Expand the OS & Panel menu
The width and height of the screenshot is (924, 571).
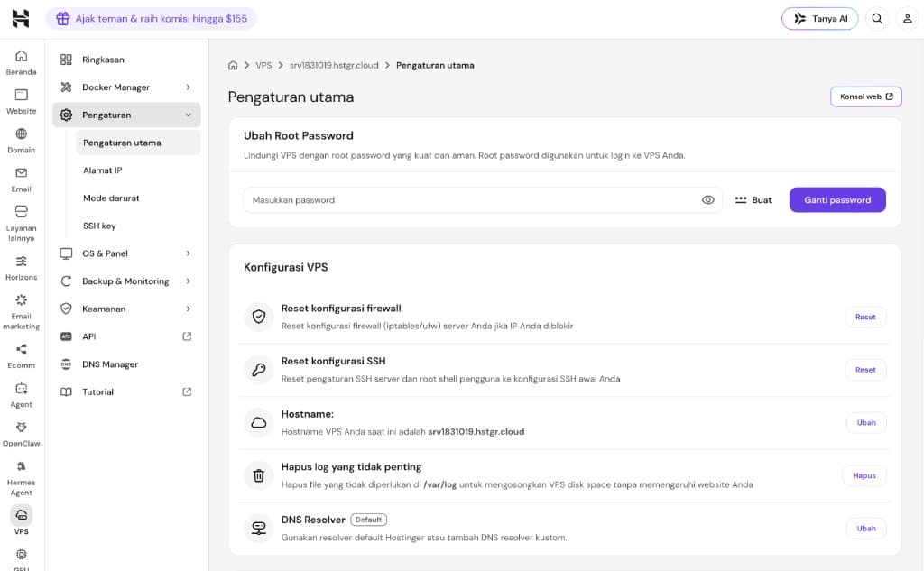pyautogui.click(x=126, y=253)
